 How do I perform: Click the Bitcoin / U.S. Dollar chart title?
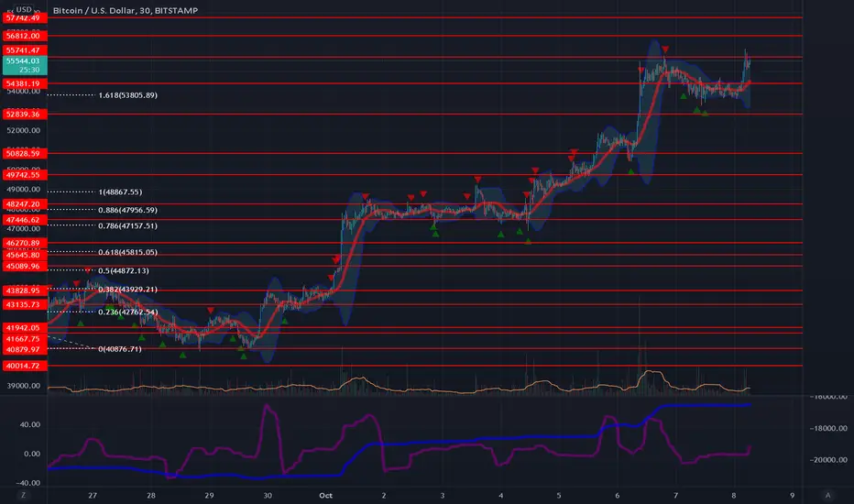(x=126, y=10)
